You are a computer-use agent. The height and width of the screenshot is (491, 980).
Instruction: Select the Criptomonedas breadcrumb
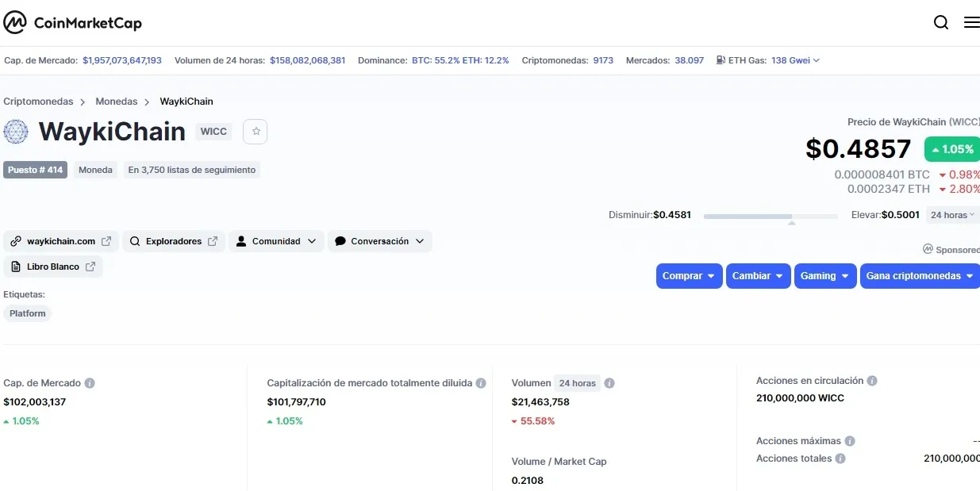tap(38, 102)
